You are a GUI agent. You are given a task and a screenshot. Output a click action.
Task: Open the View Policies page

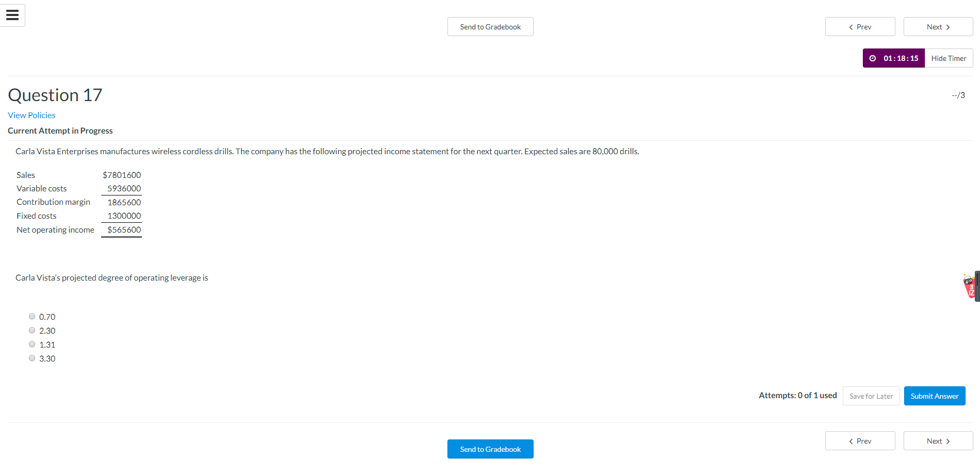coord(31,115)
